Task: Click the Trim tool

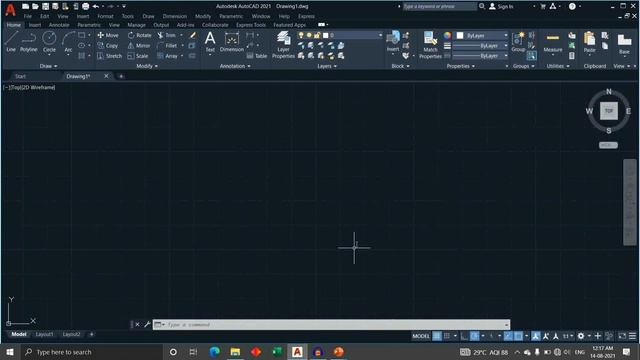Action: click(167, 35)
